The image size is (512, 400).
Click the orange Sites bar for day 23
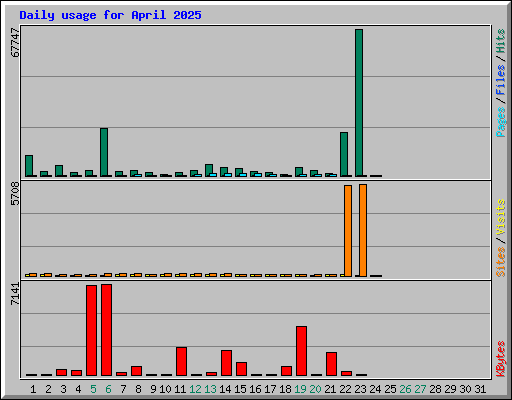[363, 230]
